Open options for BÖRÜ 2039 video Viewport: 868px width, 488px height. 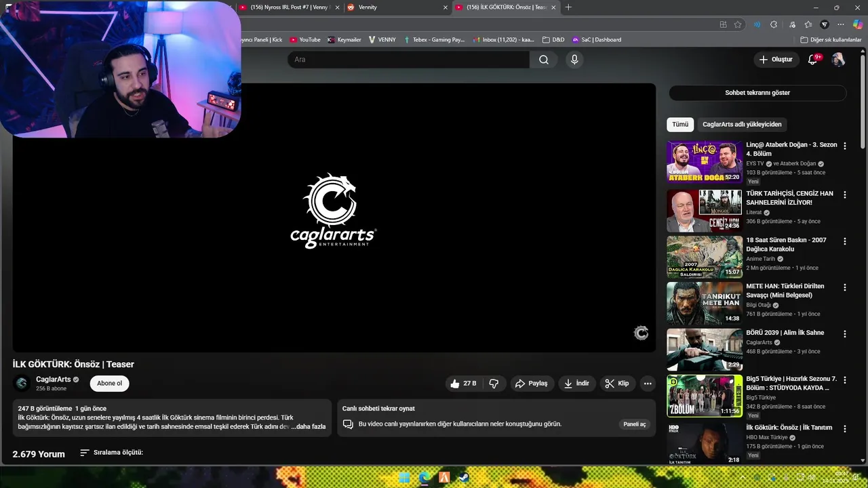point(844,334)
